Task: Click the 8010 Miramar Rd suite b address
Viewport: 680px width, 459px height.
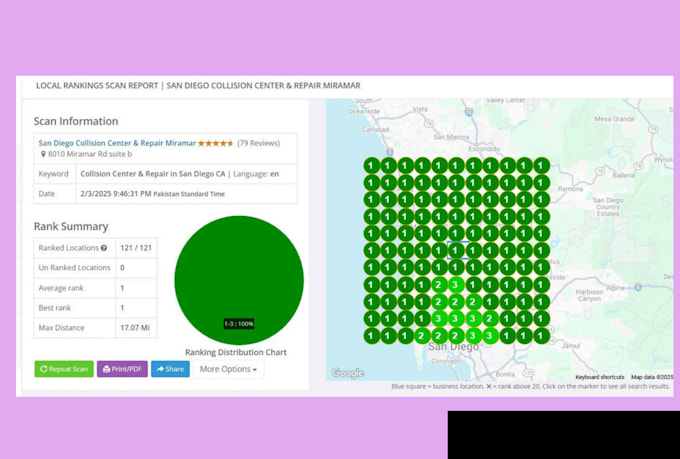Action: [90, 154]
